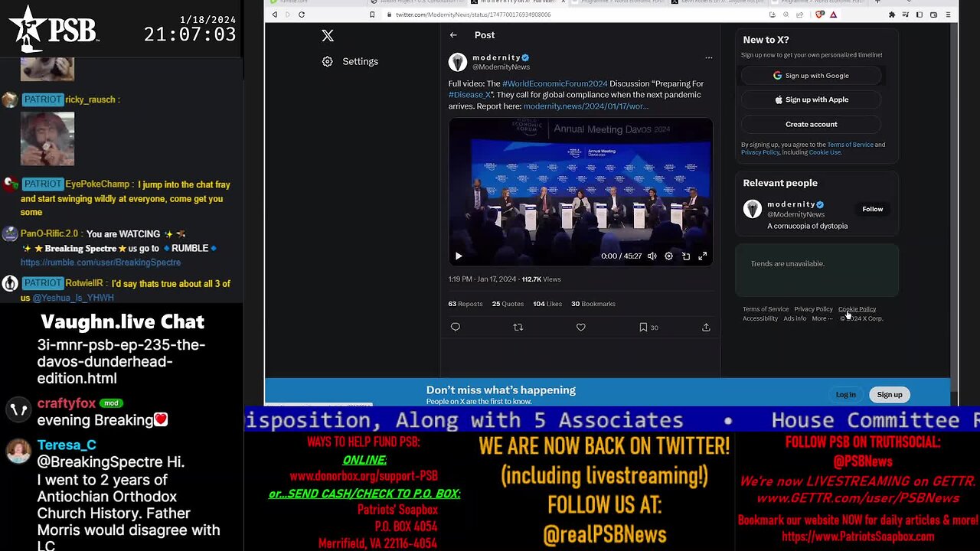The width and height of the screenshot is (980, 551).
Task: Click the X logo in the sidebar
Action: click(328, 35)
